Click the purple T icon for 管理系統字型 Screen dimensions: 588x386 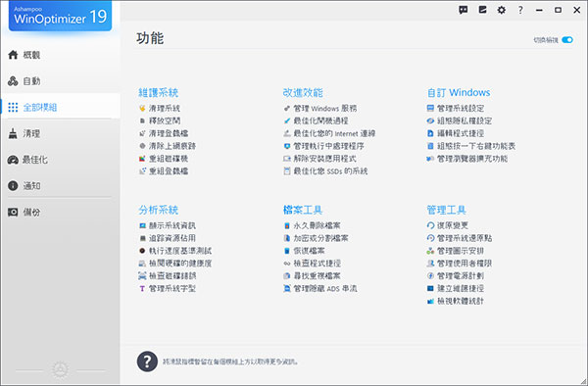pyautogui.click(x=142, y=289)
